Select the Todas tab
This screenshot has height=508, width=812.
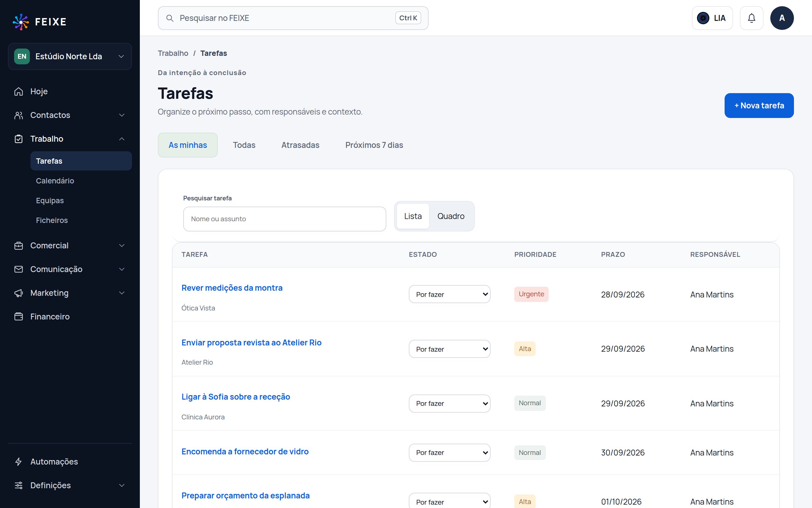[244, 145]
